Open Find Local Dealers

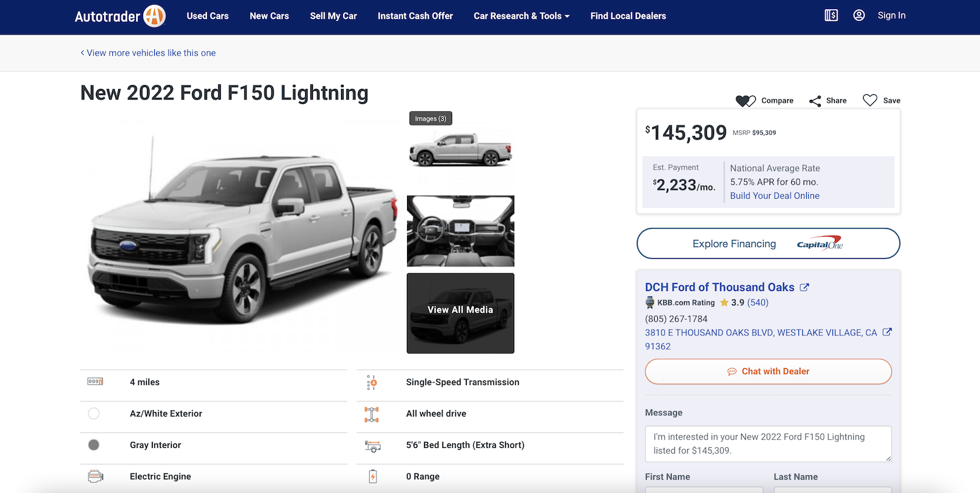pos(629,16)
